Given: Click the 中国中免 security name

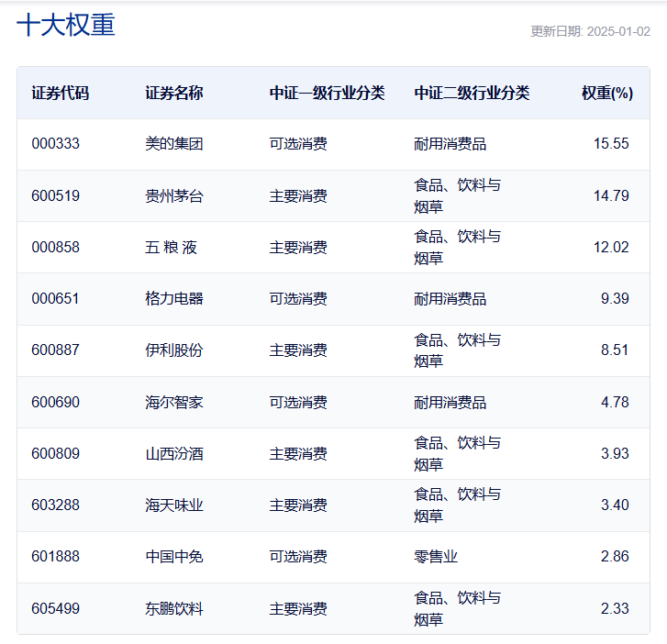Looking at the screenshot, I should tap(174, 557).
